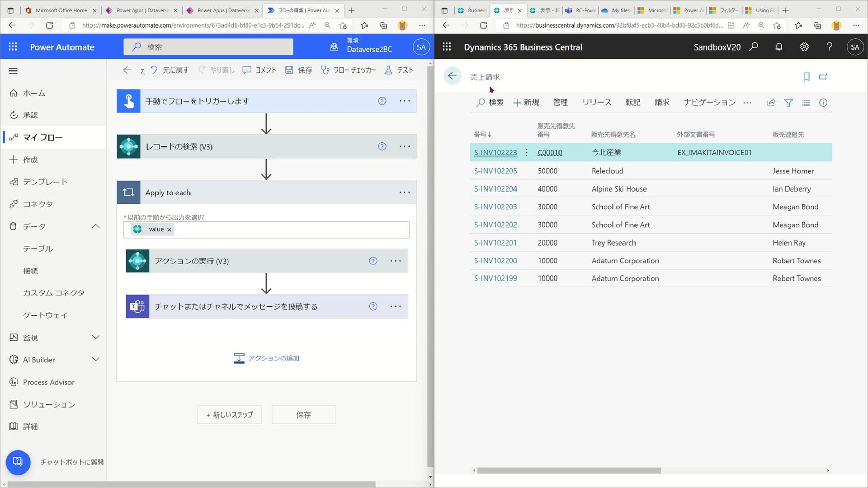Open マイ フロー in the sidebar
868x488 pixels.
tap(42, 137)
